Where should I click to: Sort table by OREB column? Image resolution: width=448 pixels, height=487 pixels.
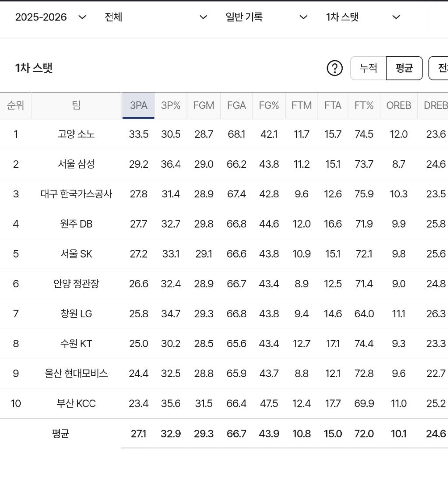[399, 106]
